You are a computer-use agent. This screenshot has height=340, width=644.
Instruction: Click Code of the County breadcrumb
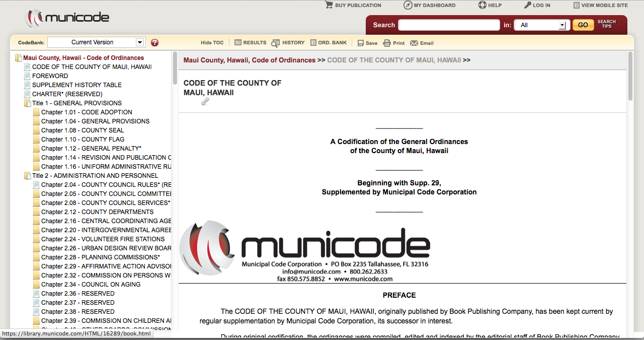click(394, 60)
